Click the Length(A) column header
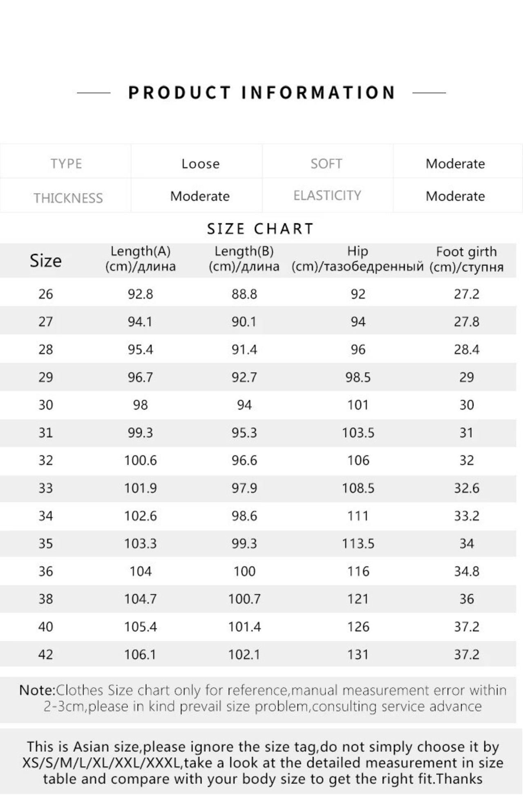This screenshot has width=523, height=812. pyautogui.click(x=141, y=259)
